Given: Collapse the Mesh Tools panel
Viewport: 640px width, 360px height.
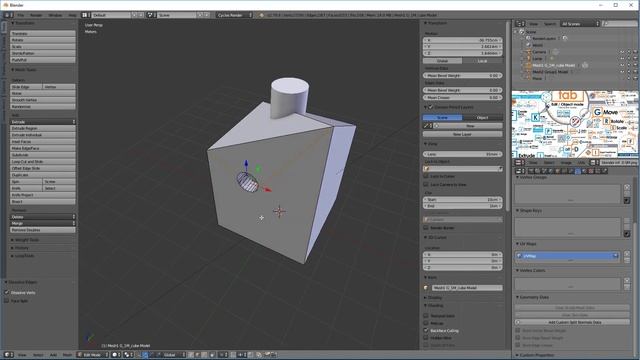Looking at the screenshot, I should [24, 70].
